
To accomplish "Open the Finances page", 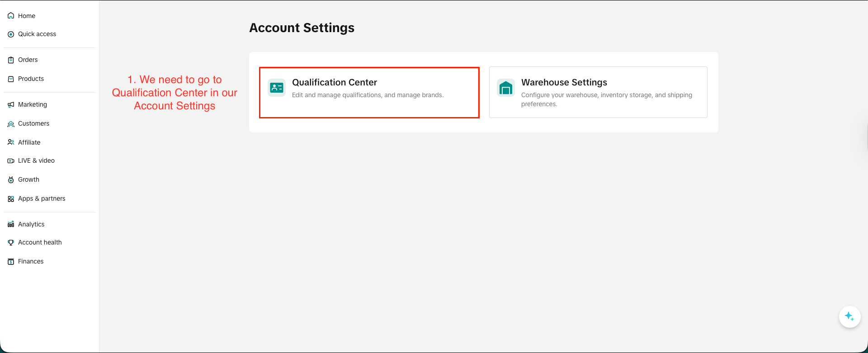I will click(31, 261).
